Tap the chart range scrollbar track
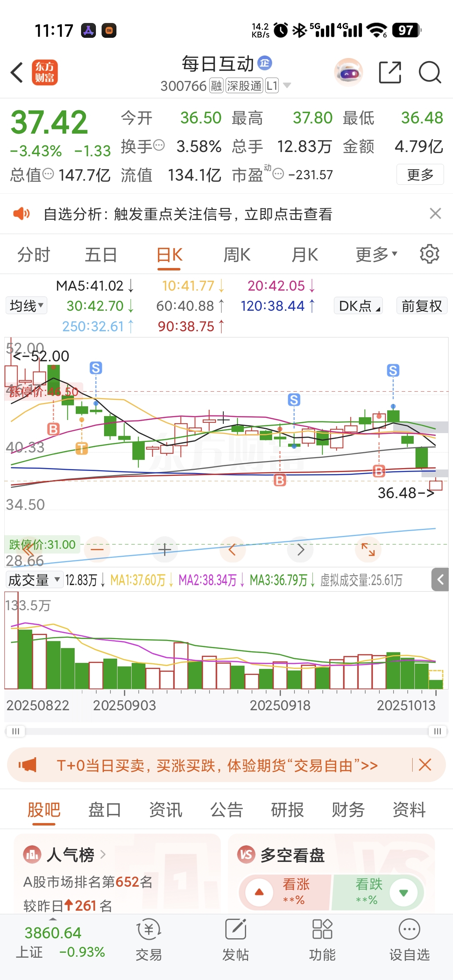The height and width of the screenshot is (980, 453). coord(226,731)
